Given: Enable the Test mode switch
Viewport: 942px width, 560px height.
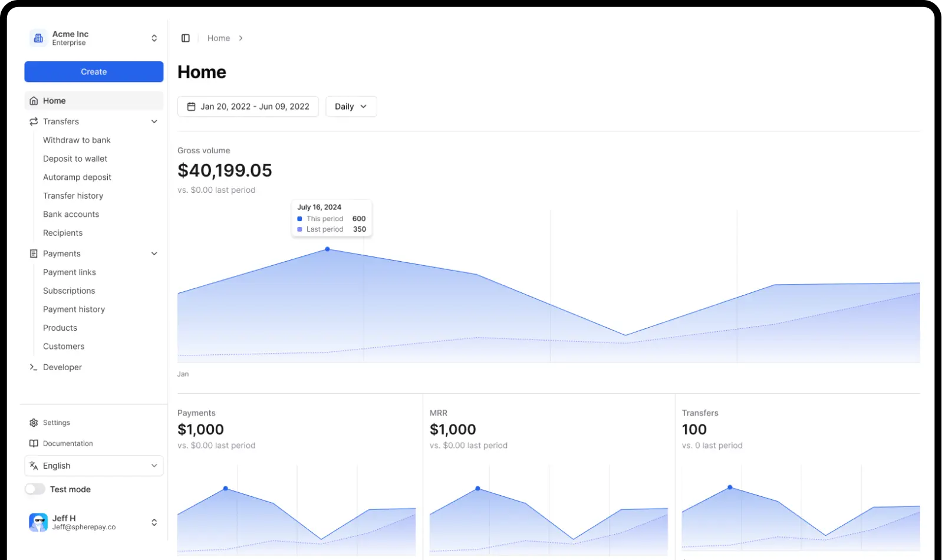Looking at the screenshot, I should click(35, 489).
